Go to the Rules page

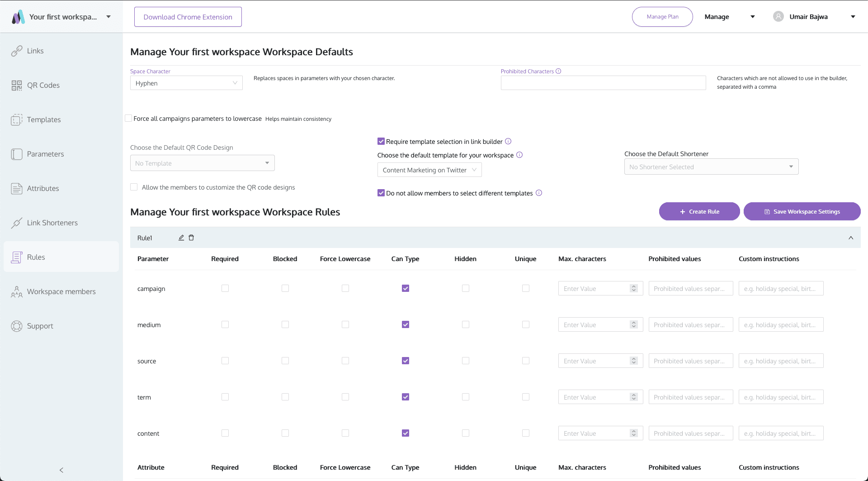click(61, 257)
